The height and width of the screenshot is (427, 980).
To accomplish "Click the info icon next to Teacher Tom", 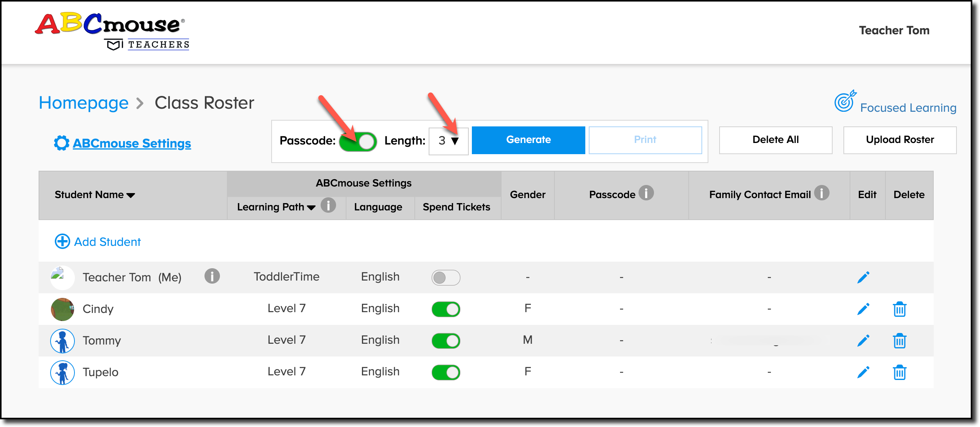I will pyautogui.click(x=213, y=276).
